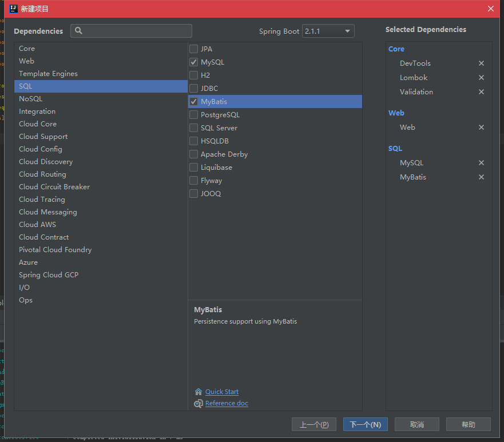Open the Spring Boot version dropdown
Image resolution: width=504 pixels, height=442 pixels.
328,31
